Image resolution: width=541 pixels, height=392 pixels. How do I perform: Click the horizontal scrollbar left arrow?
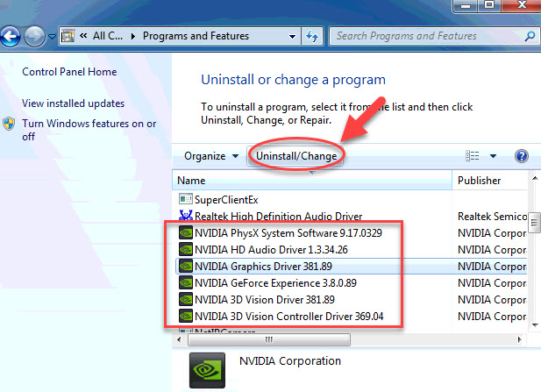[x=179, y=339]
